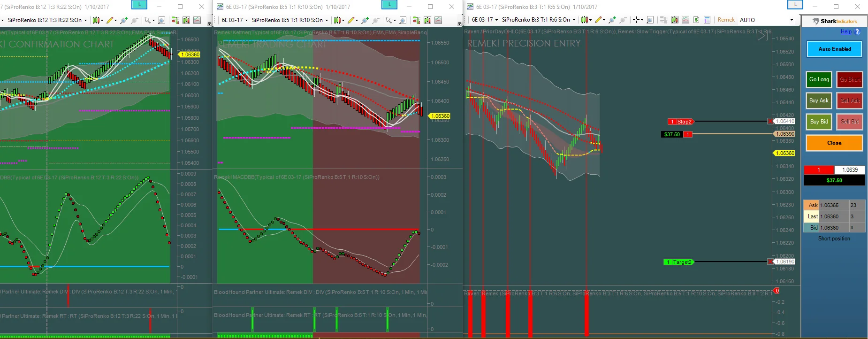Open Data Box icon in Trading chart toolbar
The width and height of the screenshot is (868, 339).
click(427, 20)
